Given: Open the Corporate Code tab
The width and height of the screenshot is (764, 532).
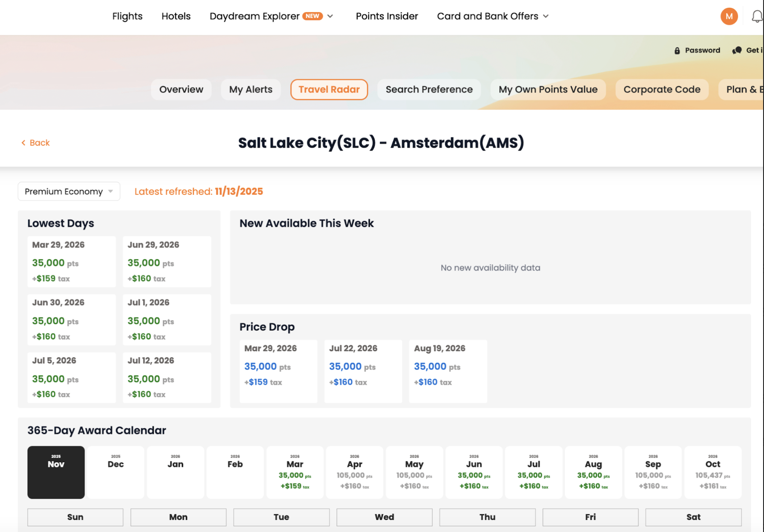Looking at the screenshot, I should (662, 89).
